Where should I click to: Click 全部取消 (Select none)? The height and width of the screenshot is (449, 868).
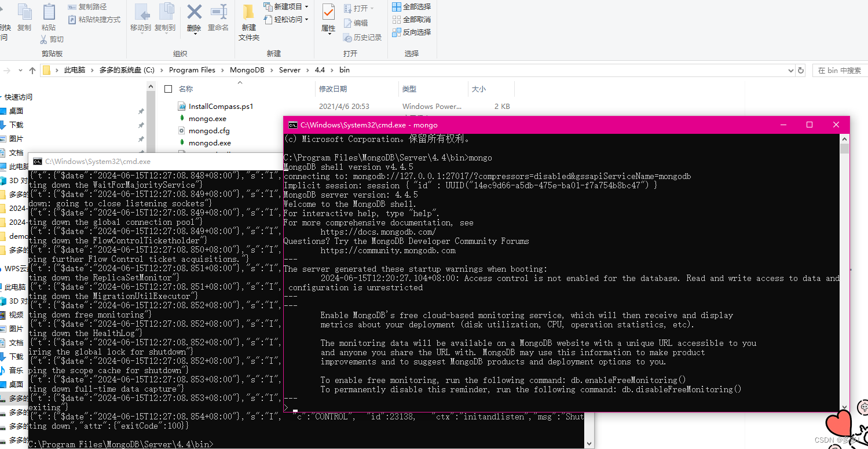[412, 20]
